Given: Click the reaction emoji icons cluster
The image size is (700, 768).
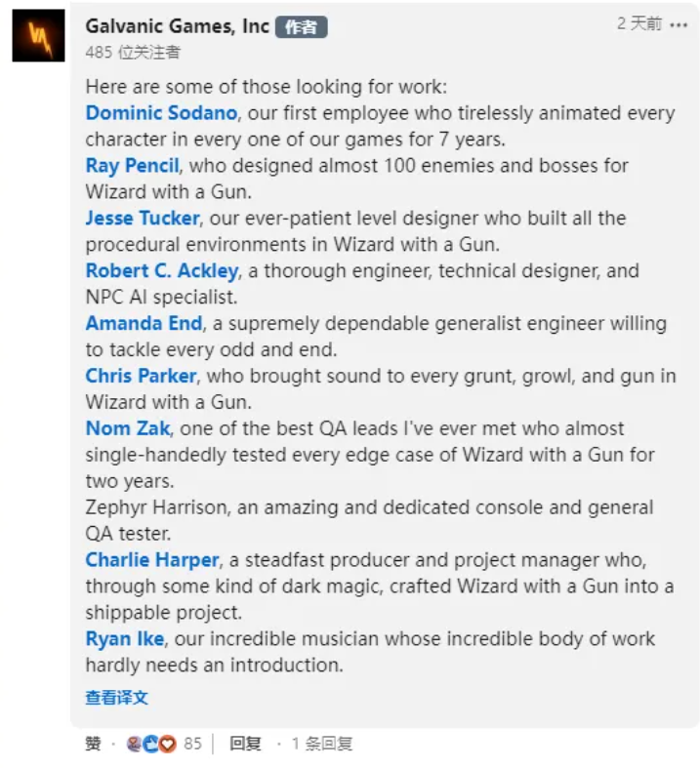Looking at the screenshot, I should (x=151, y=744).
